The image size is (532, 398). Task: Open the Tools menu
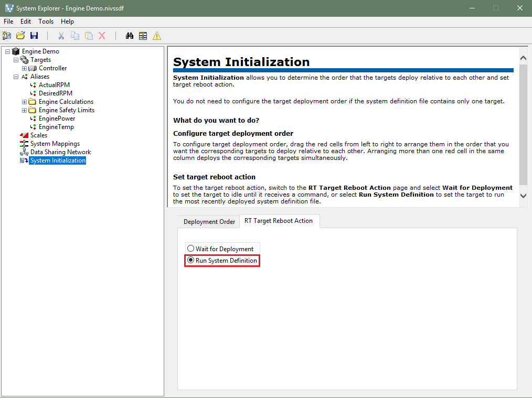pyautogui.click(x=46, y=21)
